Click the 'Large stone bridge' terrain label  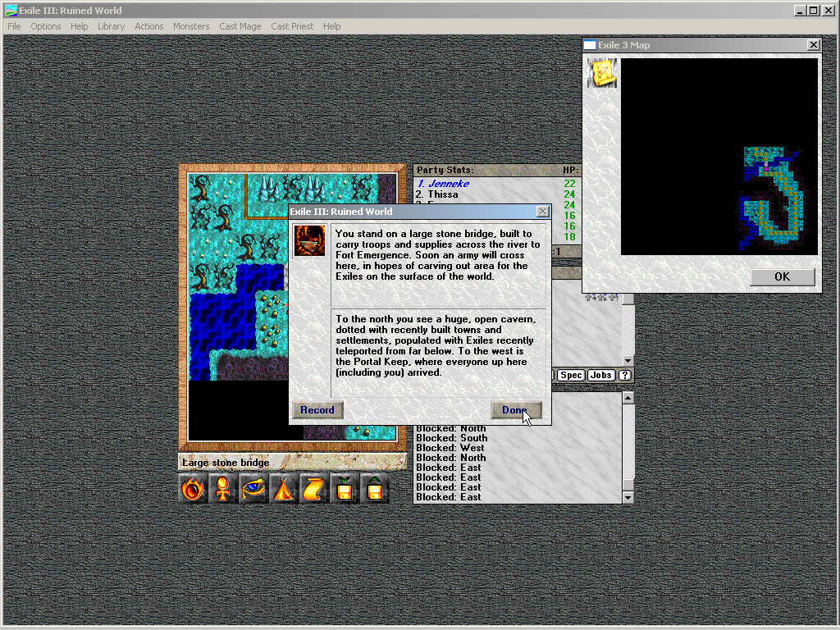point(226,463)
